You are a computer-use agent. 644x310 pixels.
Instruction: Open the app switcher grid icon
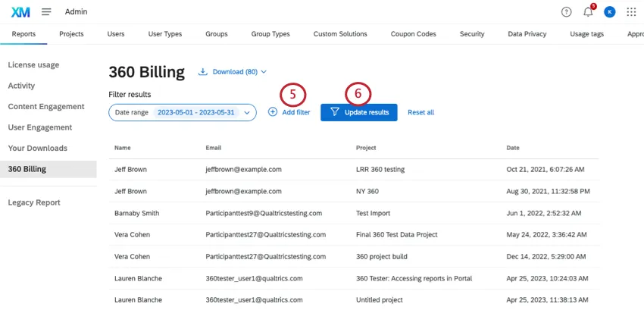pyautogui.click(x=631, y=12)
